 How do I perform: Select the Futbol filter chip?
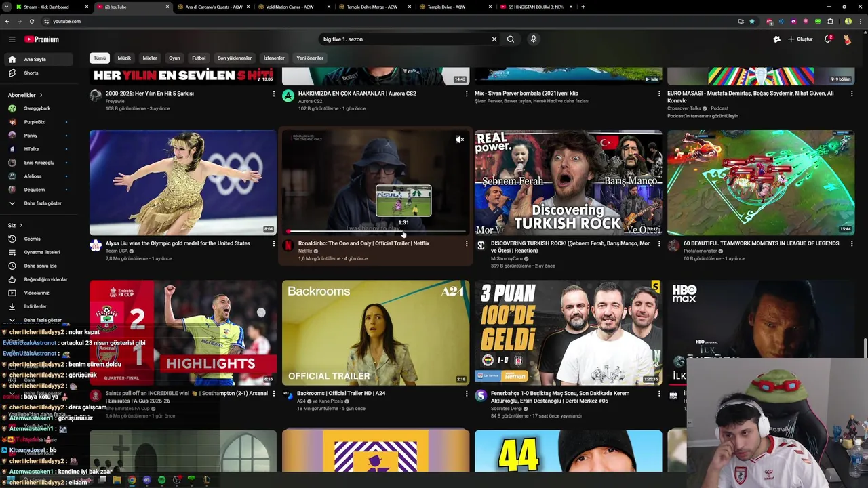click(x=199, y=58)
